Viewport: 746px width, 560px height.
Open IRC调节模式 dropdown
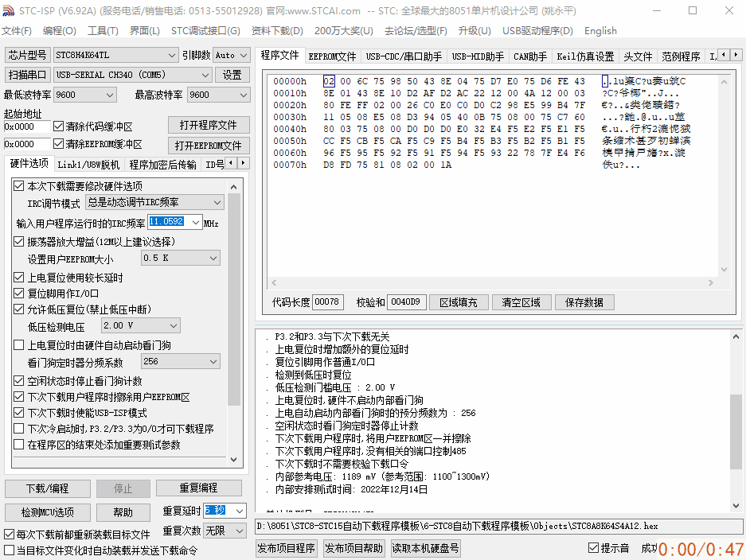coord(154,202)
